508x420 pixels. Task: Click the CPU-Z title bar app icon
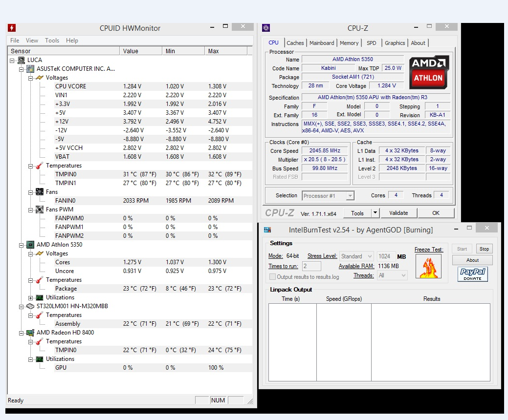click(x=266, y=28)
